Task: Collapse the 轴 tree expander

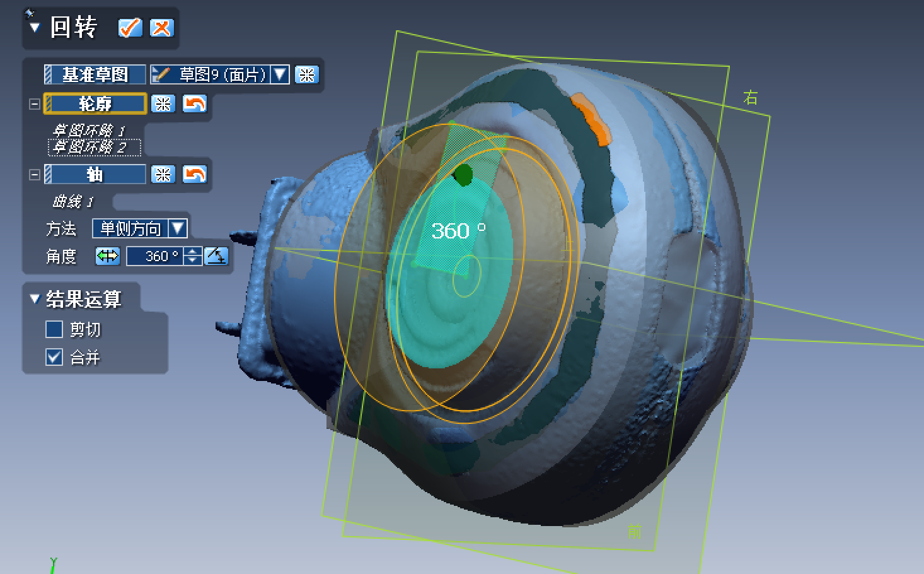Action: [x=35, y=175]
